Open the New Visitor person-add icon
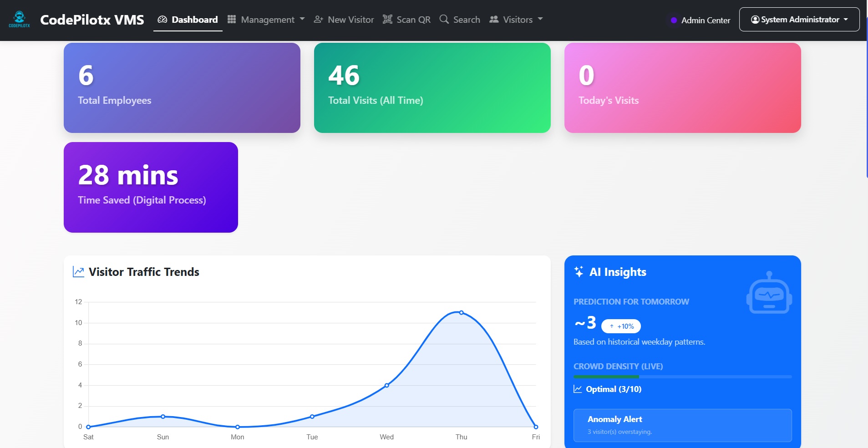The image size is (868, 448). click(317, 19)
